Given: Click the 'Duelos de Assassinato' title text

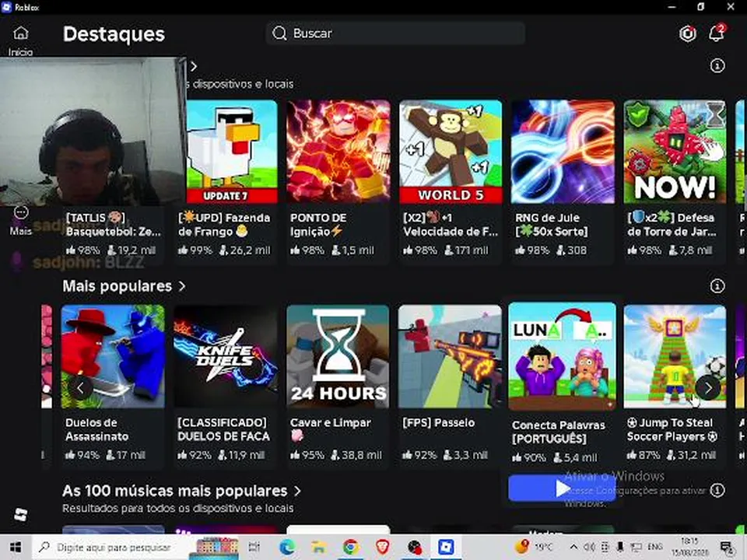Looking at the screenshot, I should pyautogui.click(x=97, y=429).
